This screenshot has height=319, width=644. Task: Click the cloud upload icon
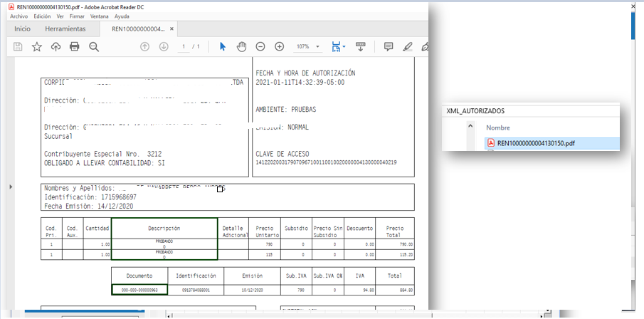56,46
